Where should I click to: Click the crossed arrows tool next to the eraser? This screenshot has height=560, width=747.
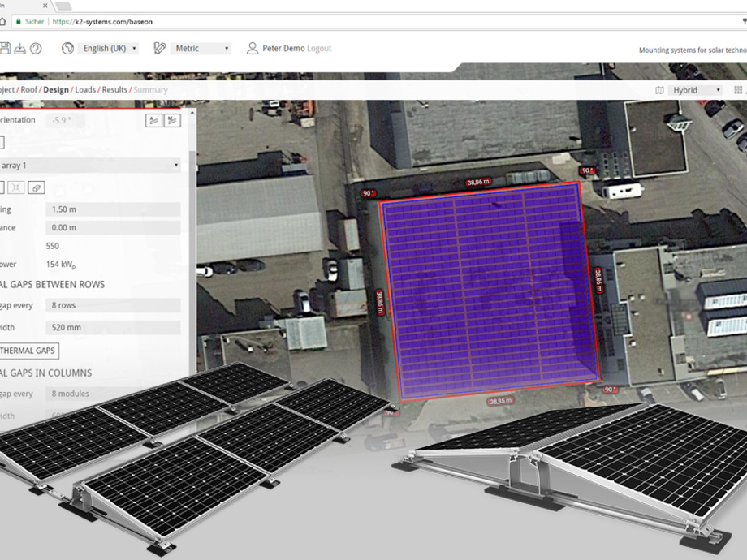(16, 187)
